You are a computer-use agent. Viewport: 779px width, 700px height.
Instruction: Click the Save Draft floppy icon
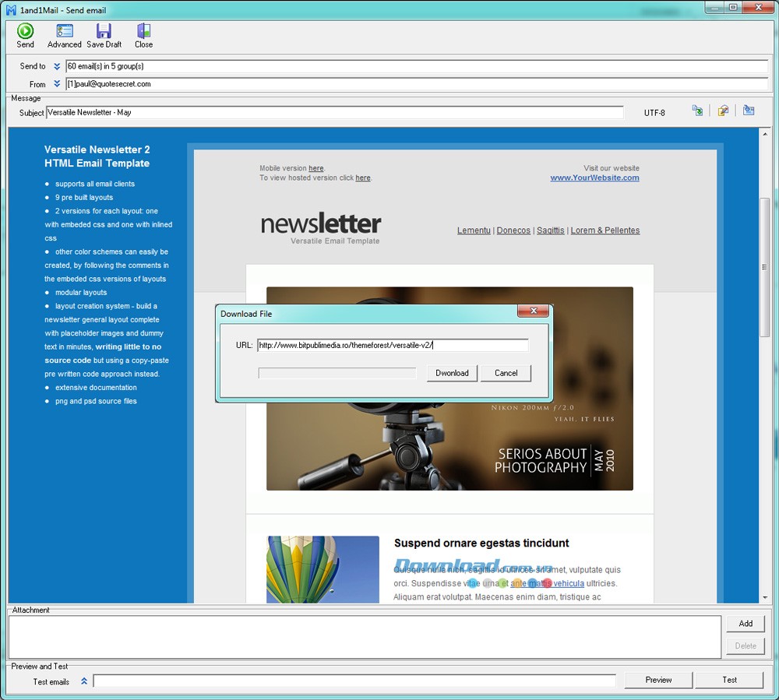104,31
